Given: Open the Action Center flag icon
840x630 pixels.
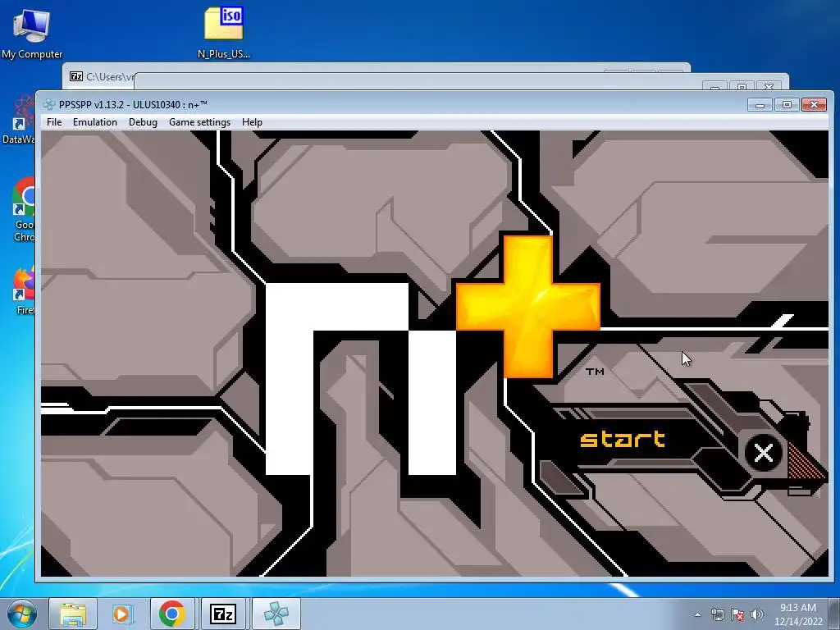Looking at the screenshot, I should click(x=737, y=614).
